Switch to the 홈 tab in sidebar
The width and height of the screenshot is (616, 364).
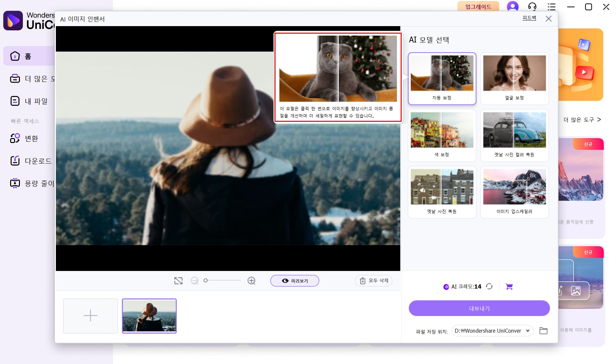coord(27,56)
